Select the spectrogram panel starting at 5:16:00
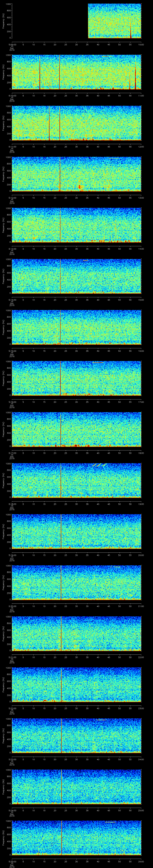 [x=77, y=378]
